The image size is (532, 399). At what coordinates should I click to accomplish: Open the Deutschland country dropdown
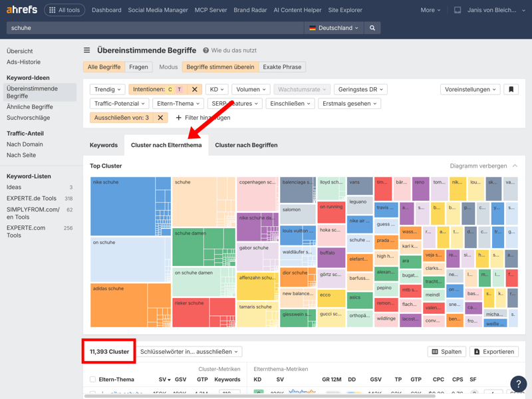click(x=334, y=28)
